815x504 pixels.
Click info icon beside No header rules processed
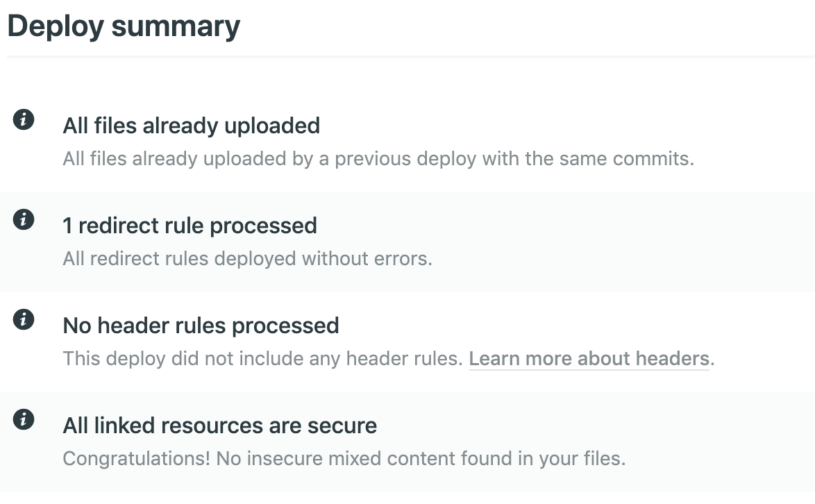click(24, 319)
